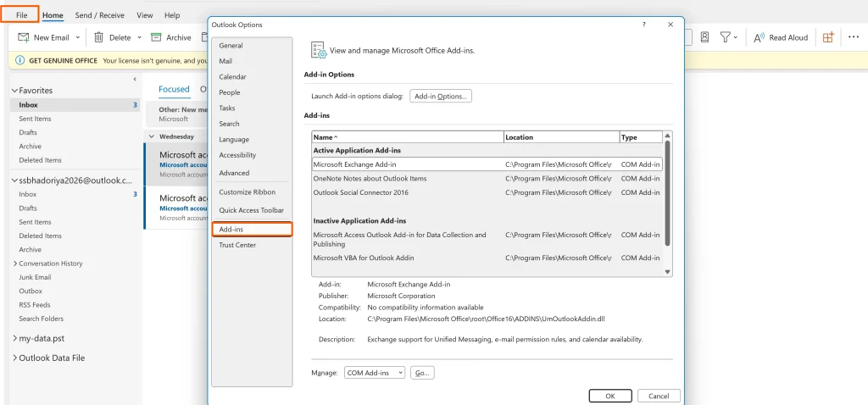Collapse the Favorites section
868x405 pixels.
coord(15,90)
